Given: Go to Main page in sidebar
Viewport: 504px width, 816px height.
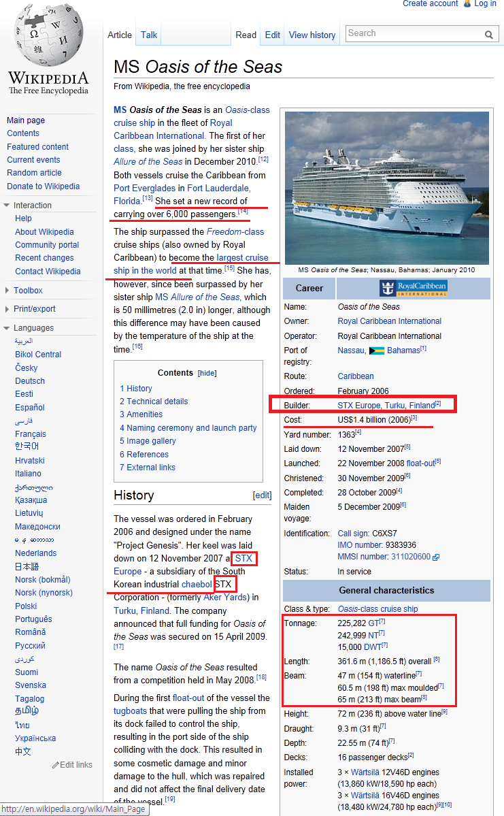Looking at the screenshot, I should (25, 120).
